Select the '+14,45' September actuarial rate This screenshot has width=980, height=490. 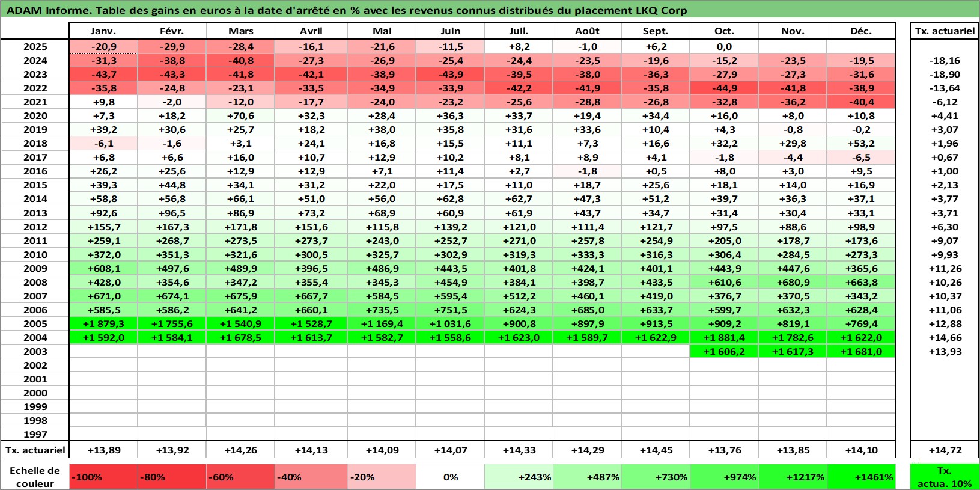(656, 450)
